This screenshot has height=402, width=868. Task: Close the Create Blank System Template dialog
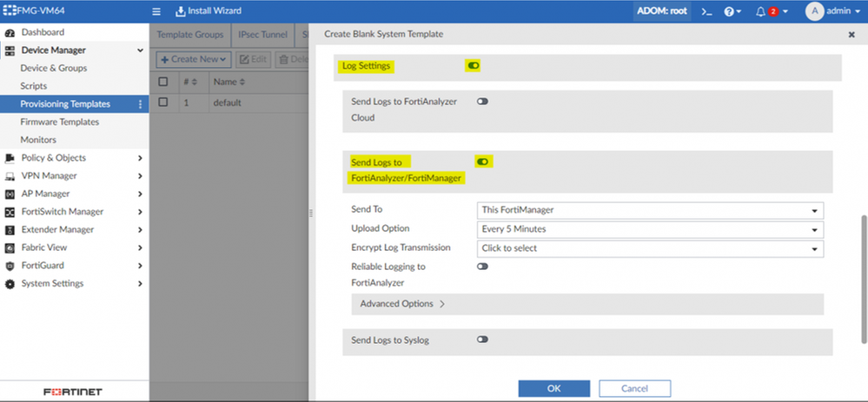[851, 34]
